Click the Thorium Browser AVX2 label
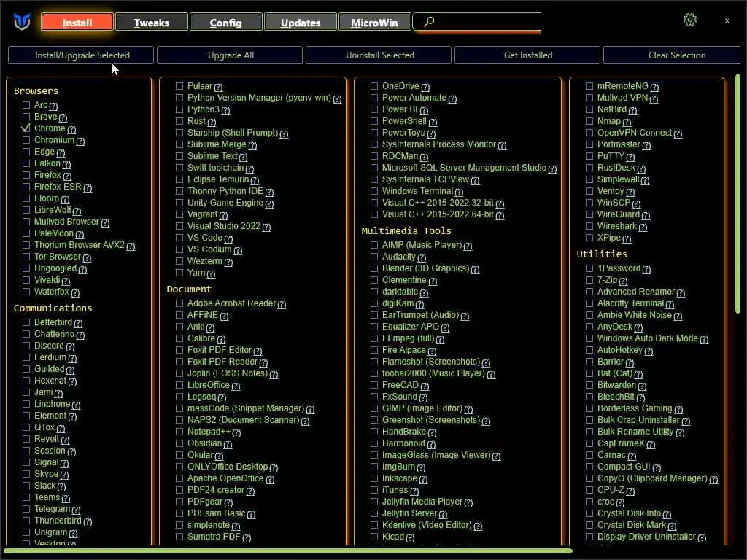Image resolution: width=747 pixels, height=560 pixels. coord(79,245)
